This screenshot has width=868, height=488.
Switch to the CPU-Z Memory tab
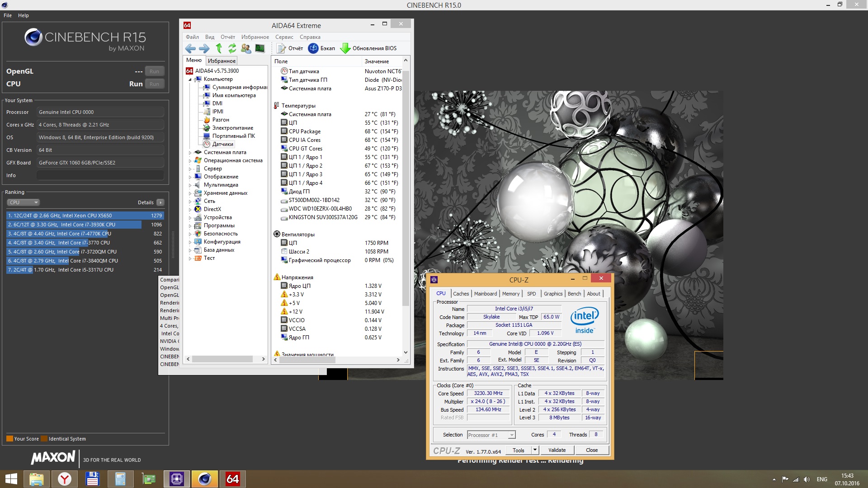pos(510,294)
